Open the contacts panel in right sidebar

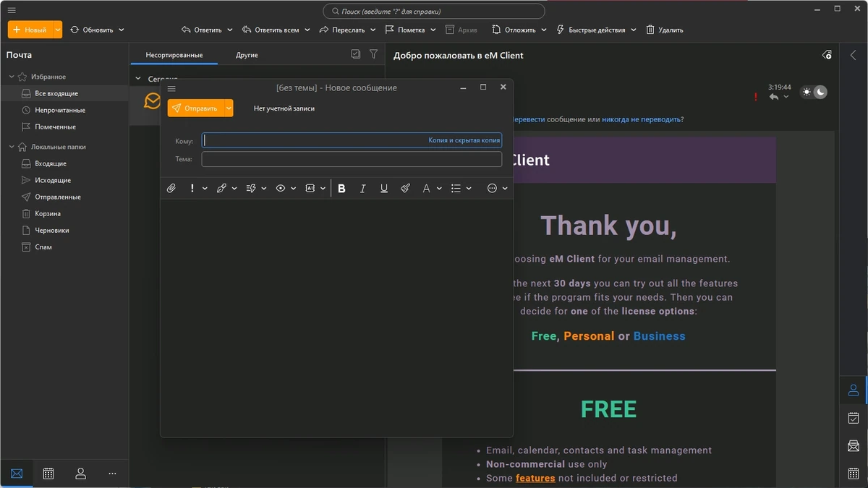click(x=854, y=390)
